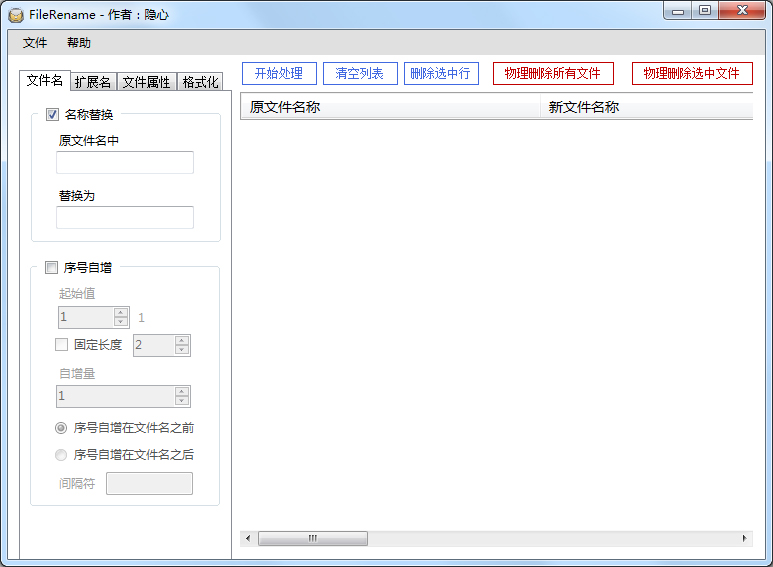Increase 固定长度 value with up arrow
This screenshot has height=567, width=773.
182,340
